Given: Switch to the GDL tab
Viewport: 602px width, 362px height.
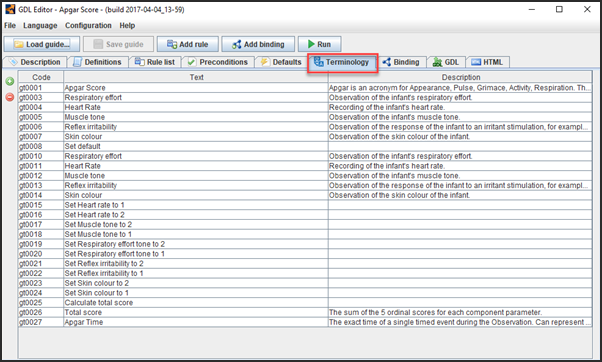Looking at the screenshot, I should (x=446, y=62).
